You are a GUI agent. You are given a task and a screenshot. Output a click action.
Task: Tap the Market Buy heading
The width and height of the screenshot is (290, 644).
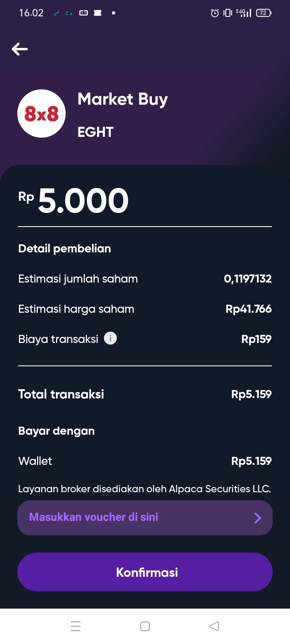pos(122,99)
